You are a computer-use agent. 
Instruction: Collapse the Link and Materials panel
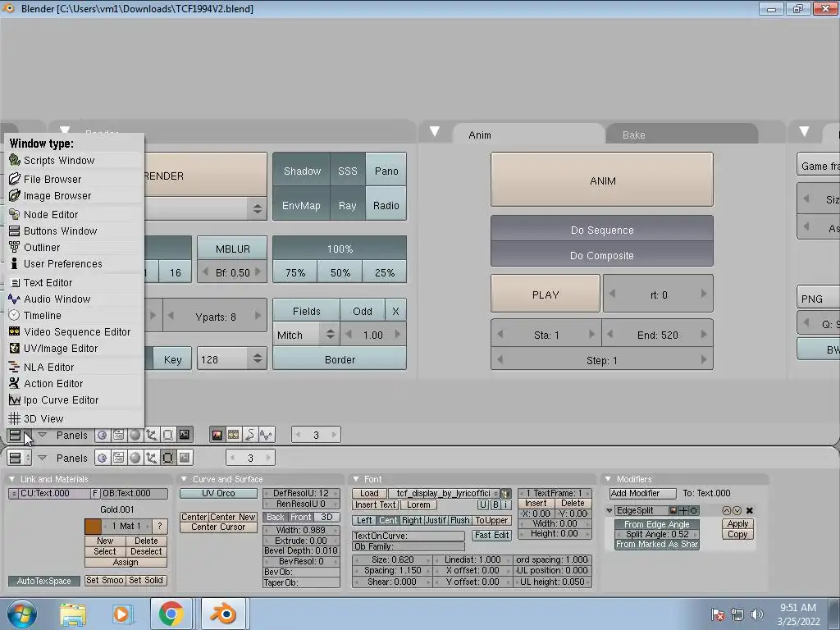click(11, 479)
